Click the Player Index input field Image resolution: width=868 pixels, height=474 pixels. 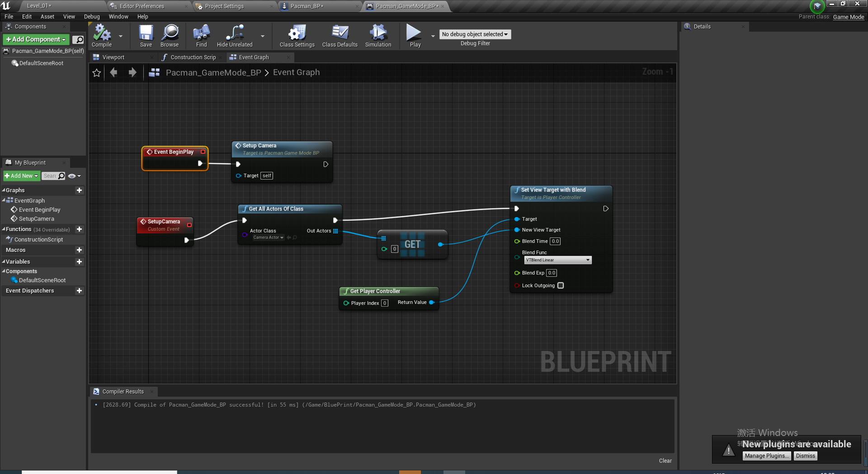[384, 303]
